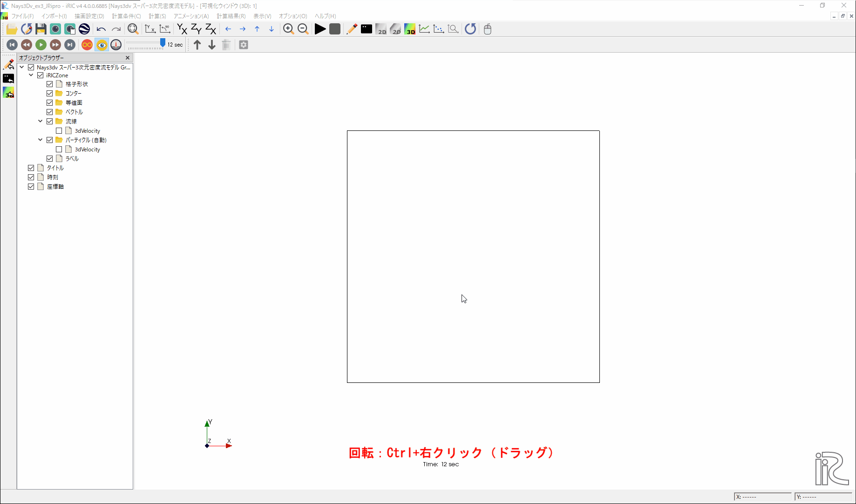The height and width of the screenshot is (504, 856).
Task: Open the インポート(I) menu
Action: click(54, 16)
